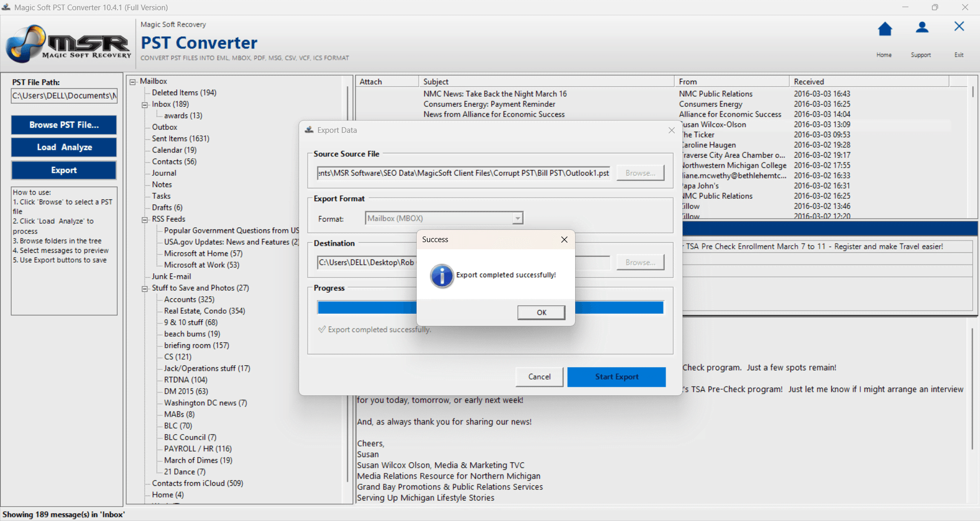Click OK in the Success dialog
Image resolution: width=980 pixels, height=521 pixels.
click(541, 313)
